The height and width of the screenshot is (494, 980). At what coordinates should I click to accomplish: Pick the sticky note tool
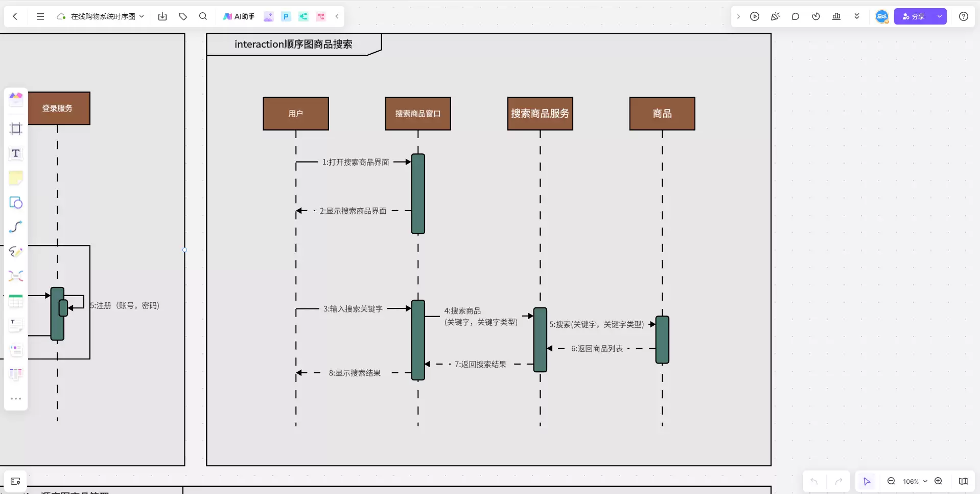pos(16,178)
